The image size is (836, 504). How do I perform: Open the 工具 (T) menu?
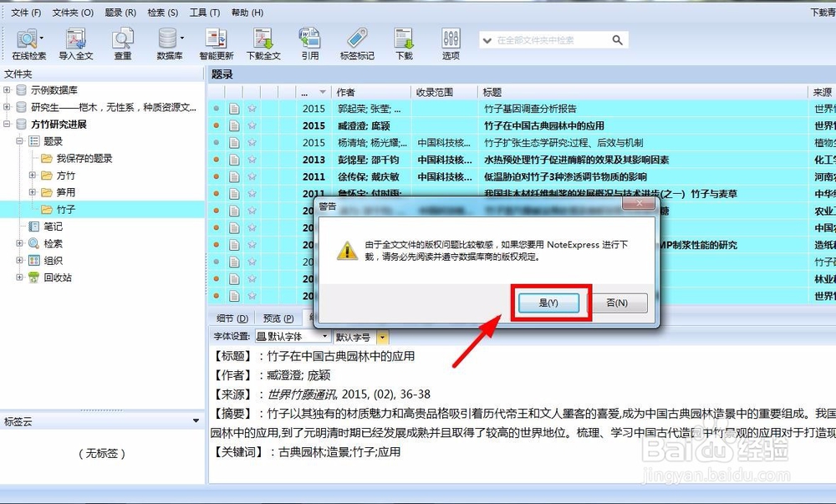click(x=205, y=13)
